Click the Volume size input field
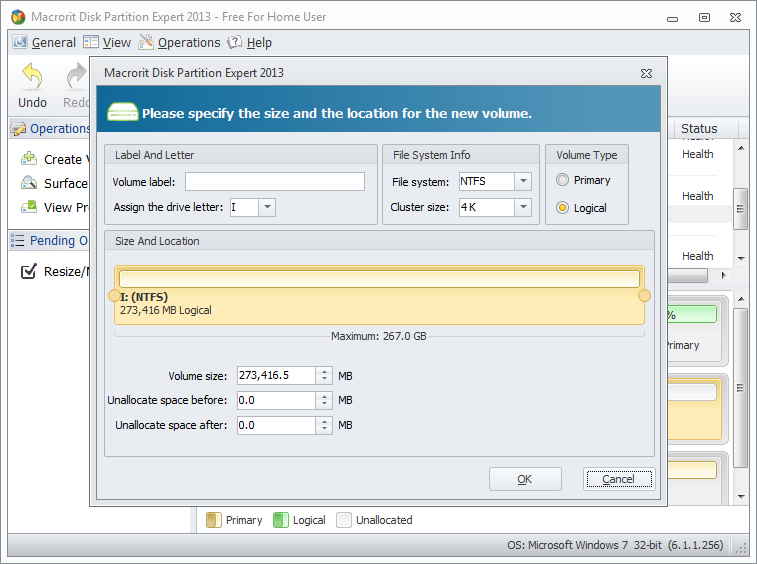Image resolution: width=757 pixels, height=564 pixels. coord(277,375)
